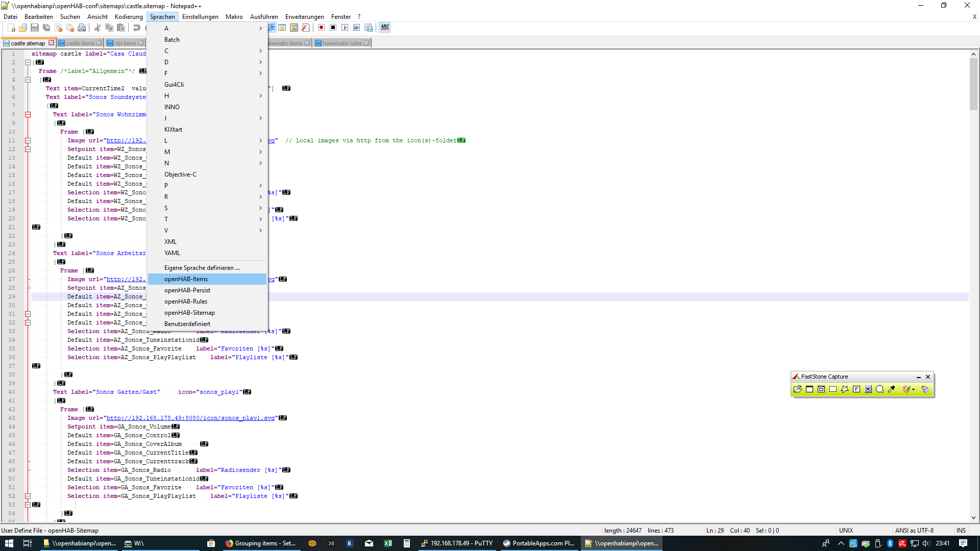Viewport: 980px width, 551px height.
Task: Click the Save recorded macro icon
Action: click(x=369, y=28)
